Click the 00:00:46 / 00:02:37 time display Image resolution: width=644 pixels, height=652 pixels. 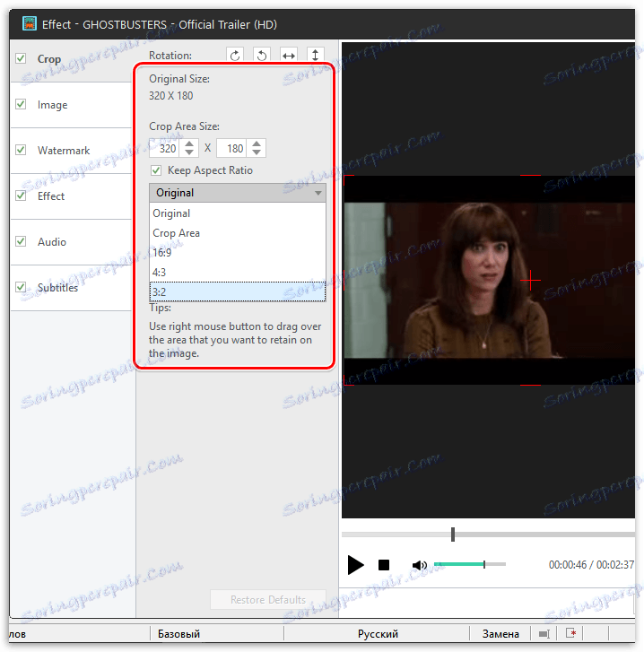(x=592, y=565)
